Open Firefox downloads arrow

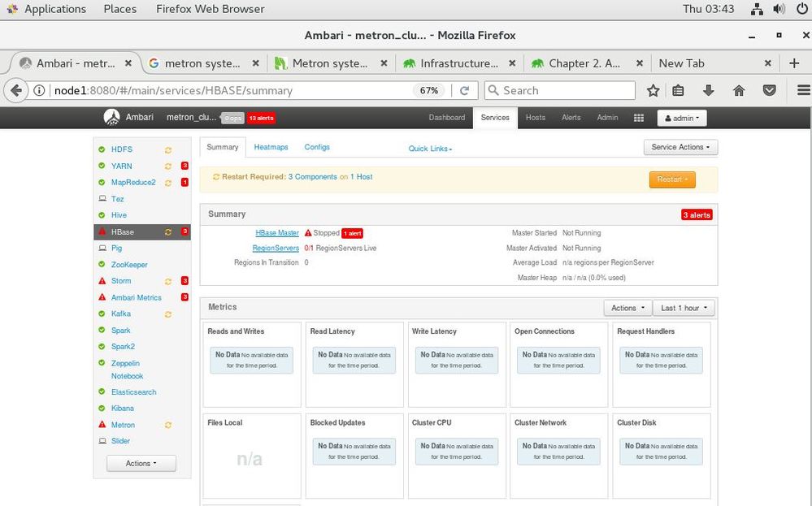point(709,90)
